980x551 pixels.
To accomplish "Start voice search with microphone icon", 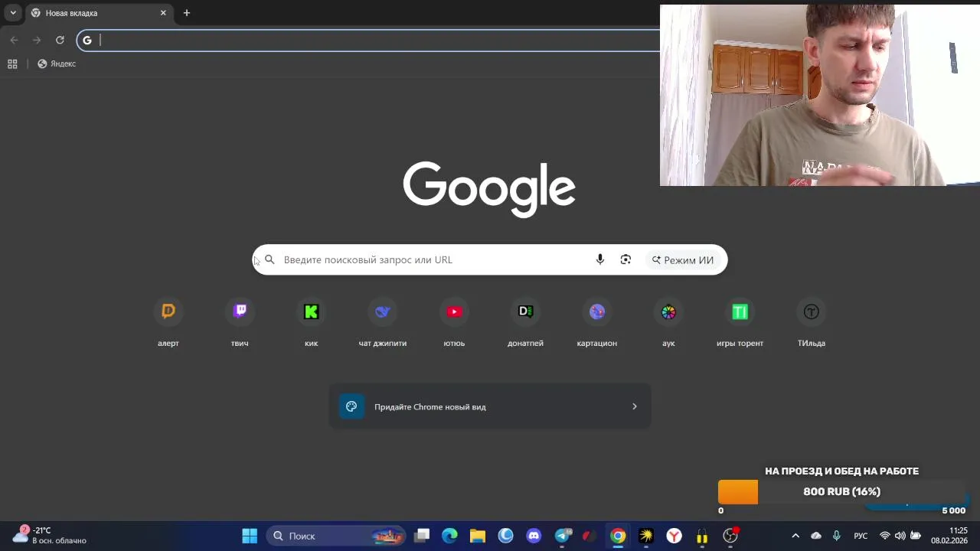I will point(600,259).
